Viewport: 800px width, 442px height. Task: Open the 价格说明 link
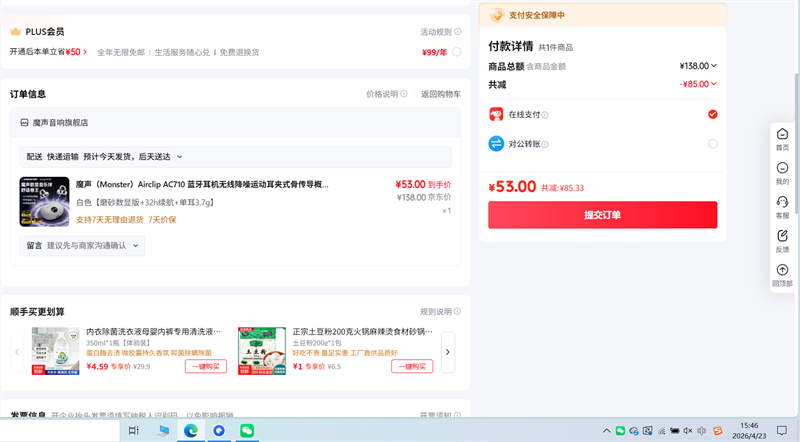click(382, 94)
